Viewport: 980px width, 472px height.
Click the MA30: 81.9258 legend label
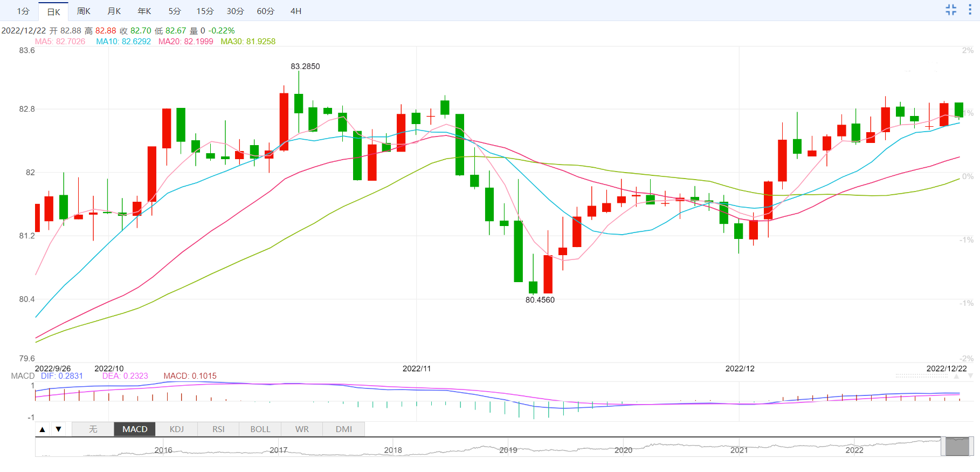click(x=248, y=42)
